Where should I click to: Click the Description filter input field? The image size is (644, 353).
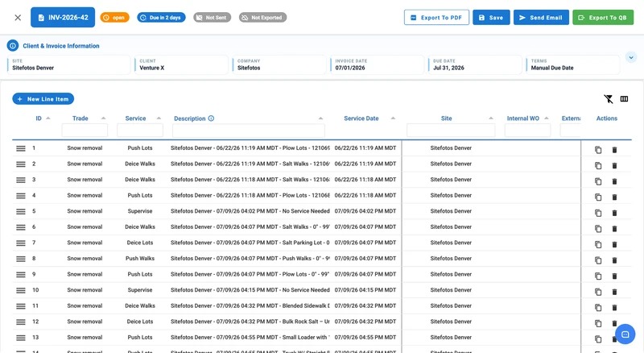pyautogui.click(x=249, y=131)
